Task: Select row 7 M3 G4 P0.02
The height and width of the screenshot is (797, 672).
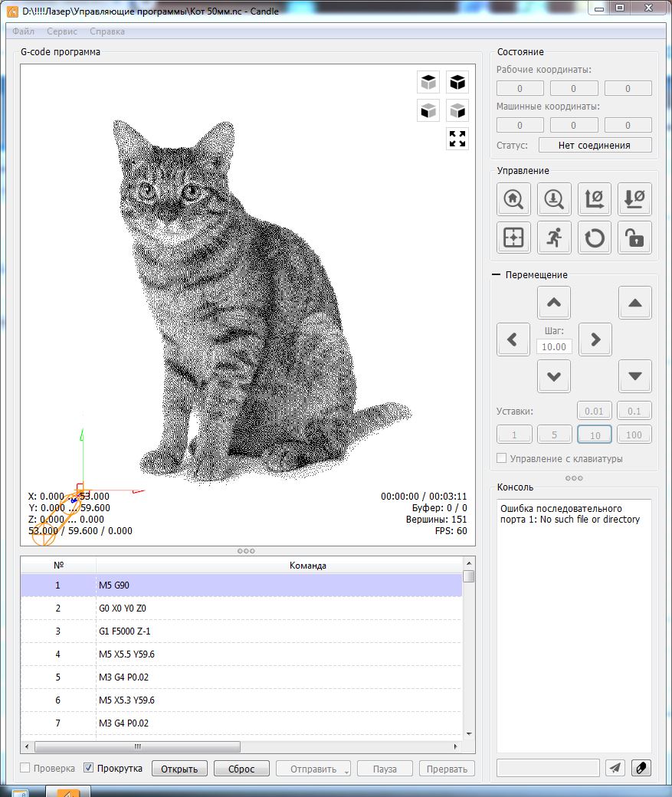Action: 241,723
